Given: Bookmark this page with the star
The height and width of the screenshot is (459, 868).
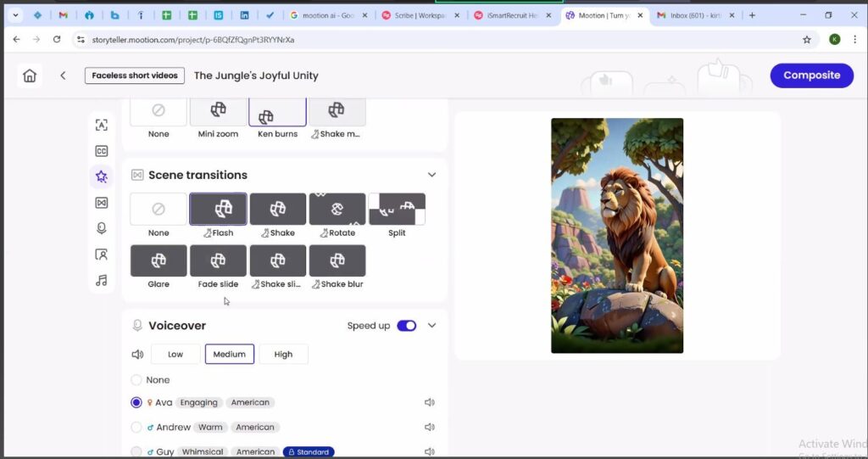Looking at the screenshot, I should click(807, 39).
